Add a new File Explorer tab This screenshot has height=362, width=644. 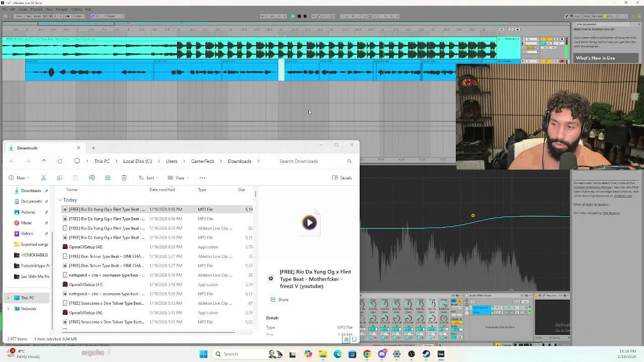pyautogui.click(x=93, y=148)
